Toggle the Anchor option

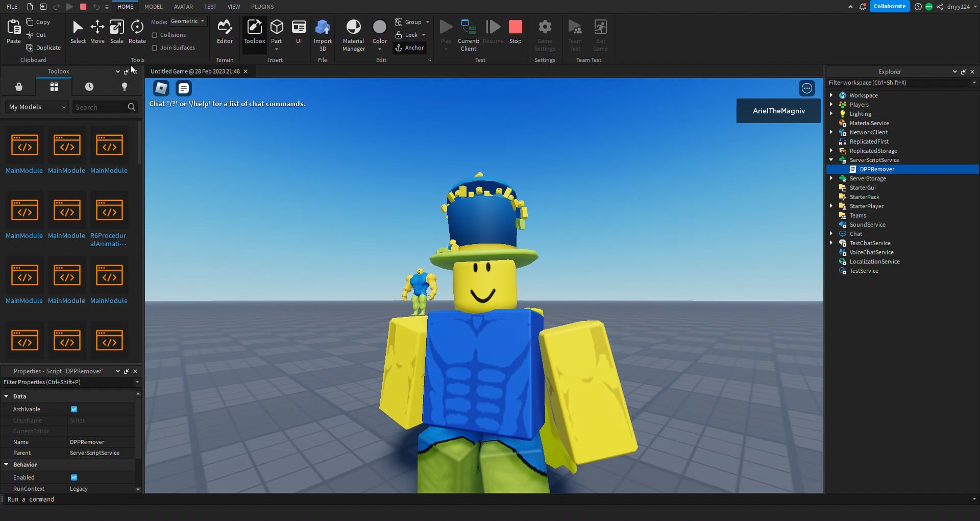(410, 48)
